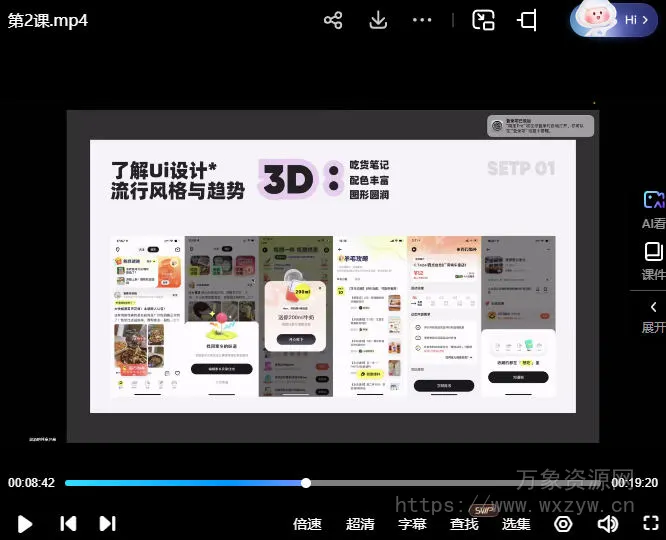Open the three-dot more options menu
666x540 pixels.
click(422, 20)
